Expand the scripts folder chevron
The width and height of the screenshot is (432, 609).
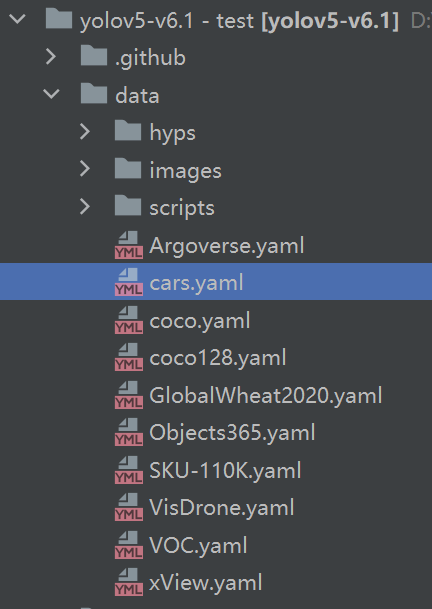click(x=85, y=207)
